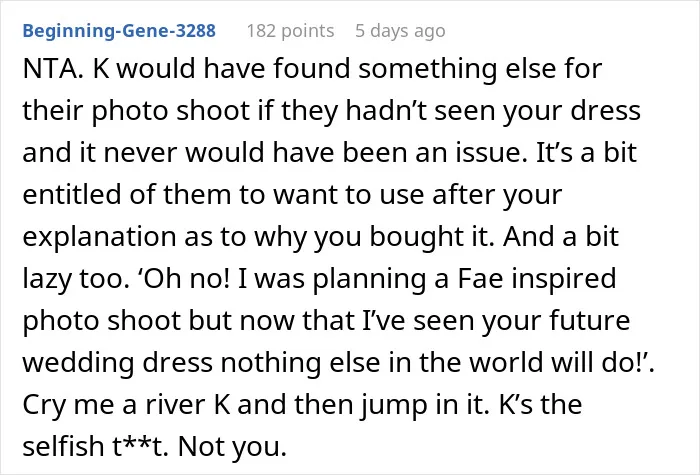The image size is (700, 475).
Task: Click the '5 days ago' timestamp
Action: pos(400,31)
